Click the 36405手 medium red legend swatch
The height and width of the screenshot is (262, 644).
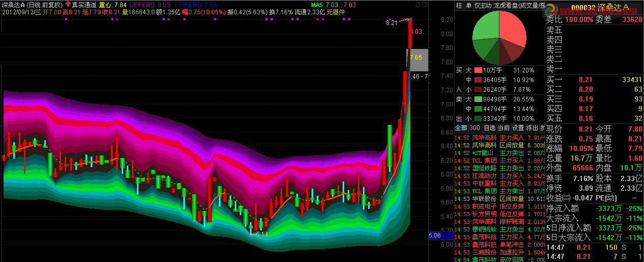(478, 80)
